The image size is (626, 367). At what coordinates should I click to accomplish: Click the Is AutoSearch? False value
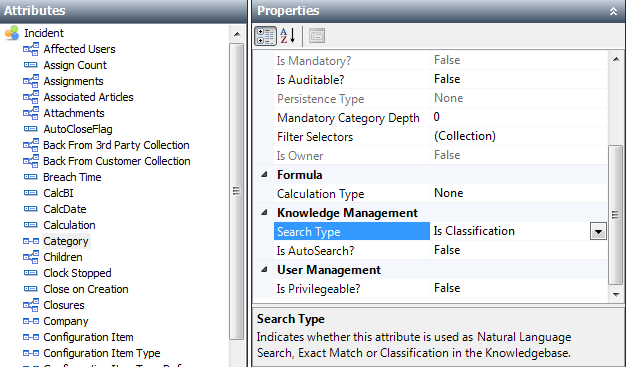[447, 250]
